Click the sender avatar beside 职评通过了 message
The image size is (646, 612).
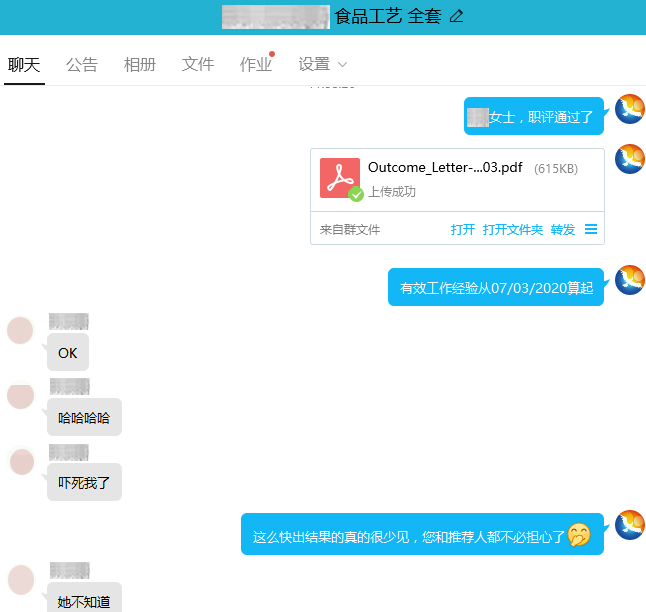630,109
